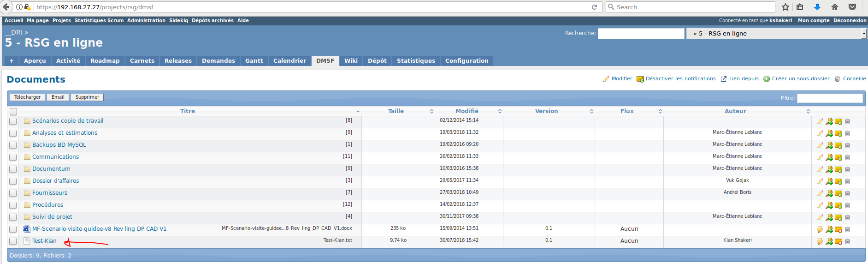Screen dimensions: 868x264
Task: Click the lock icon for MF-Scenario document row
Action: tap(820, 229)
